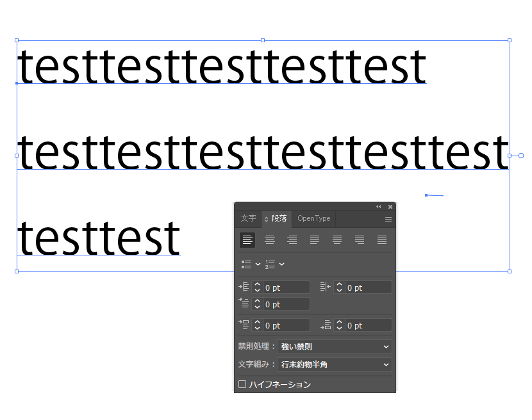
Task: Click the left indent value field
Action: click(287, 288)
